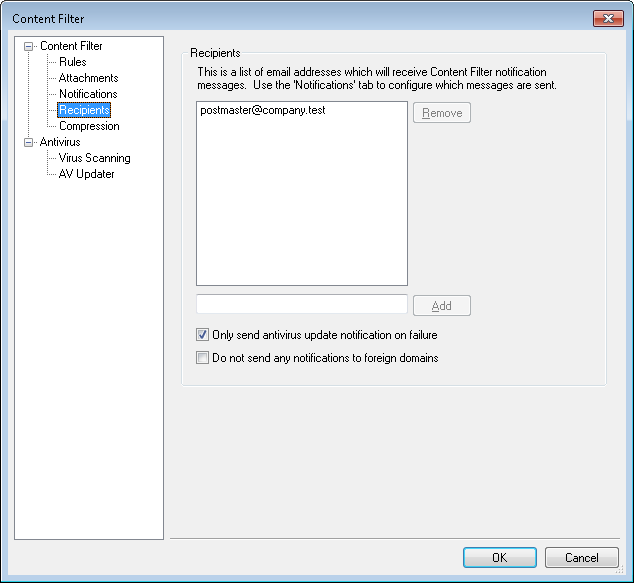Image resolution: width=634 pixels, height=583 pixels.
Task: Collapse the Antivirus tree node
Action: coord(30,142)
